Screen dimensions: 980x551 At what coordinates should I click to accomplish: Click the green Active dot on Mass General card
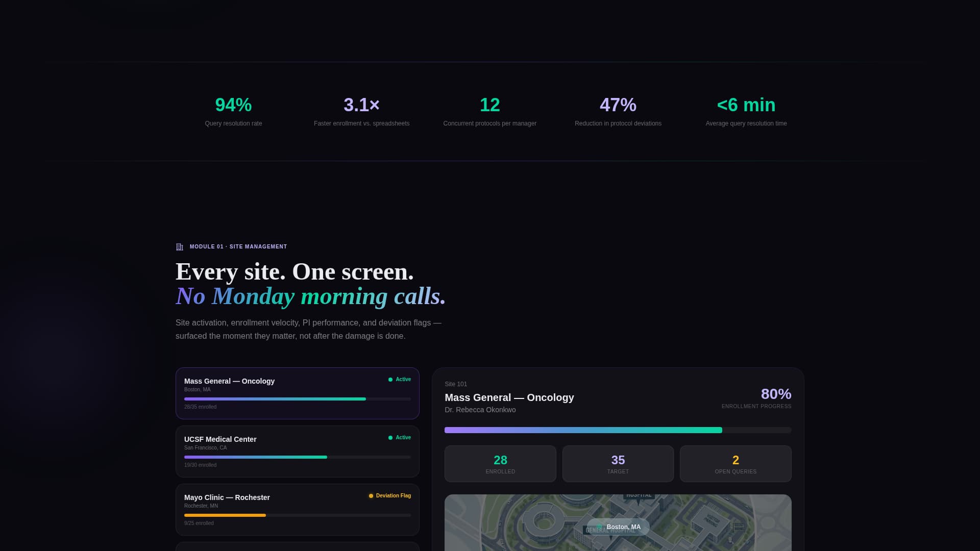pyautogui.click(x=390, y=380)
